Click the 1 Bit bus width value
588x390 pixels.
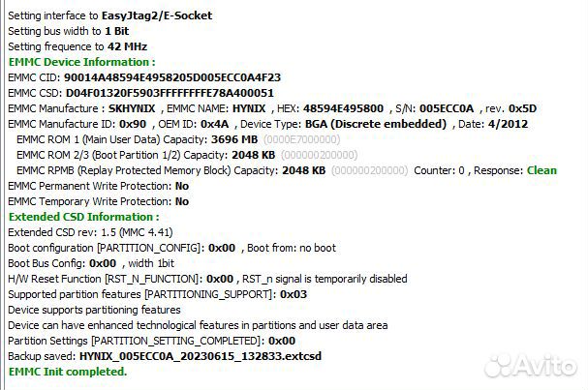pyautogui.click(x=116, y=31)
